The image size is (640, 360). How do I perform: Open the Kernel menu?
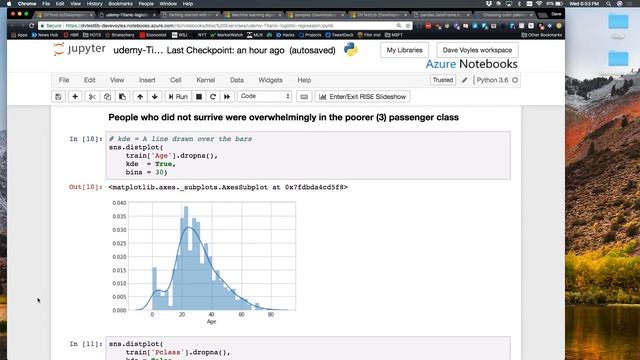tap(206, 80)
